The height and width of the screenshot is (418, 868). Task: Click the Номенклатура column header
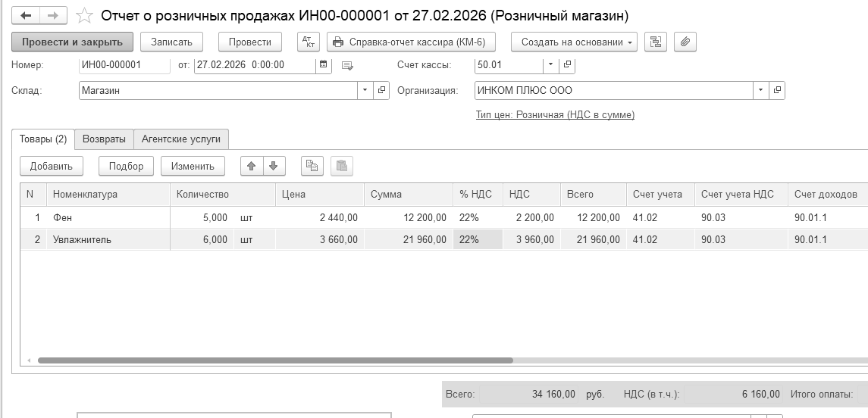coord(108,195)
